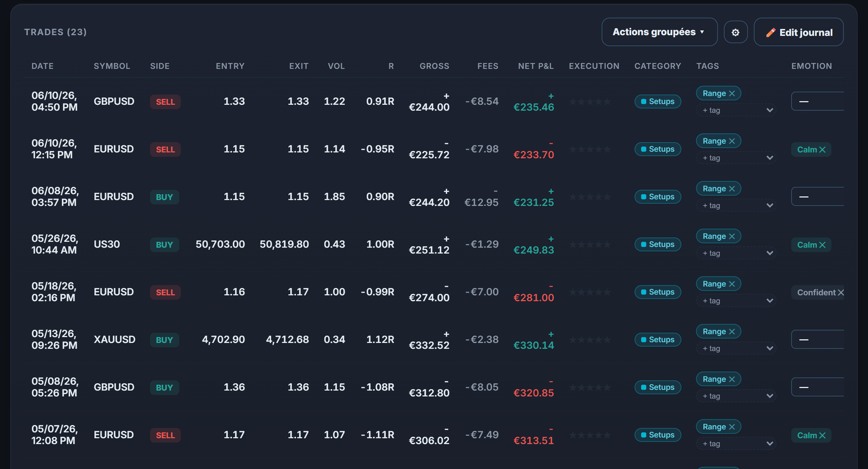Image resolution: width=868 pixels, height=469 pixels.
Task: Rate execution stars for XAUUSD trade
Action: [590, 340]
